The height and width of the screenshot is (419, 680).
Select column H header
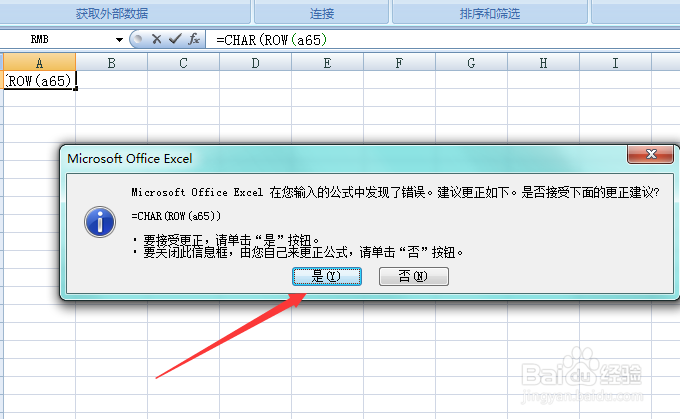pos(543,63)
